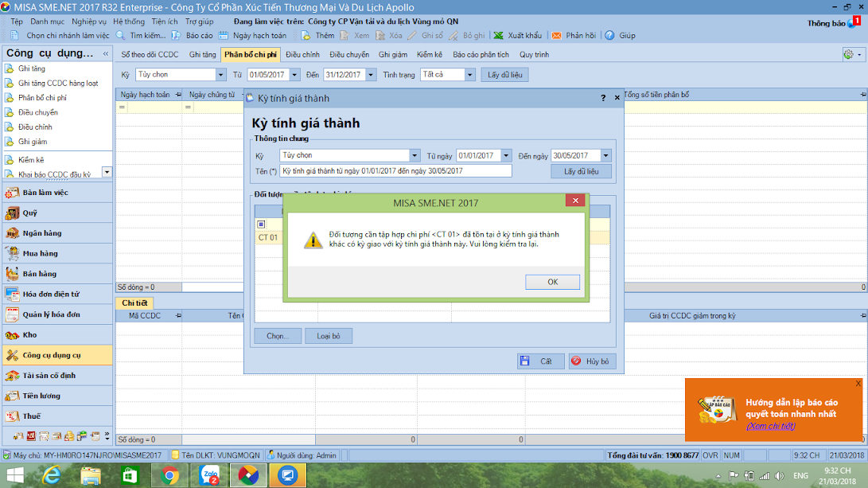Select Tài sản cố định module

coord(57,376)
